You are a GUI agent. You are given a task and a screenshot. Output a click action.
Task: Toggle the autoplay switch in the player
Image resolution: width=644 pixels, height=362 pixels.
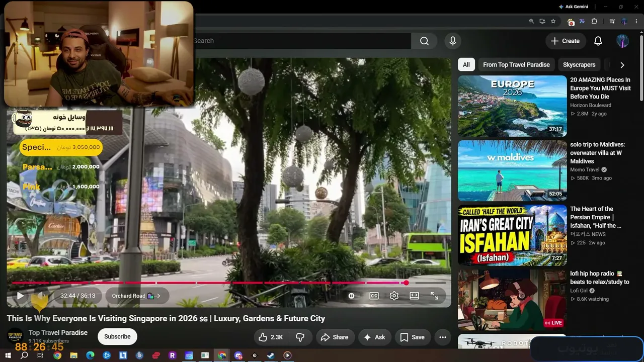pos(352,296)
